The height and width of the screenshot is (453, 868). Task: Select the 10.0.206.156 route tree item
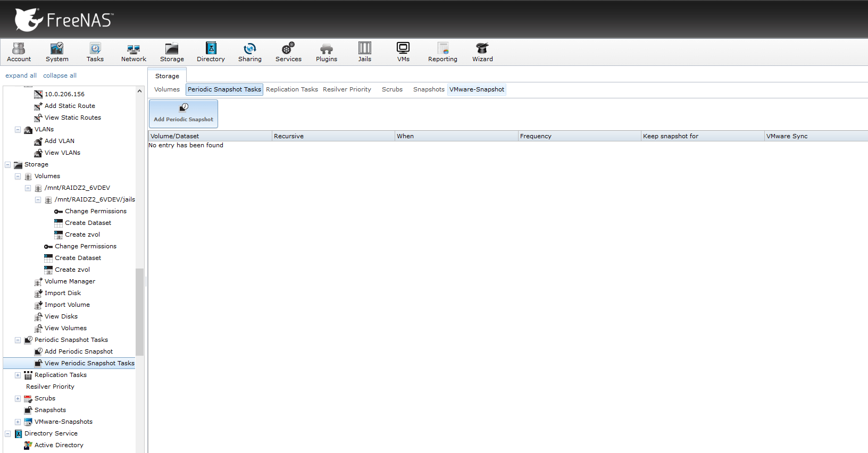point(64,94)
